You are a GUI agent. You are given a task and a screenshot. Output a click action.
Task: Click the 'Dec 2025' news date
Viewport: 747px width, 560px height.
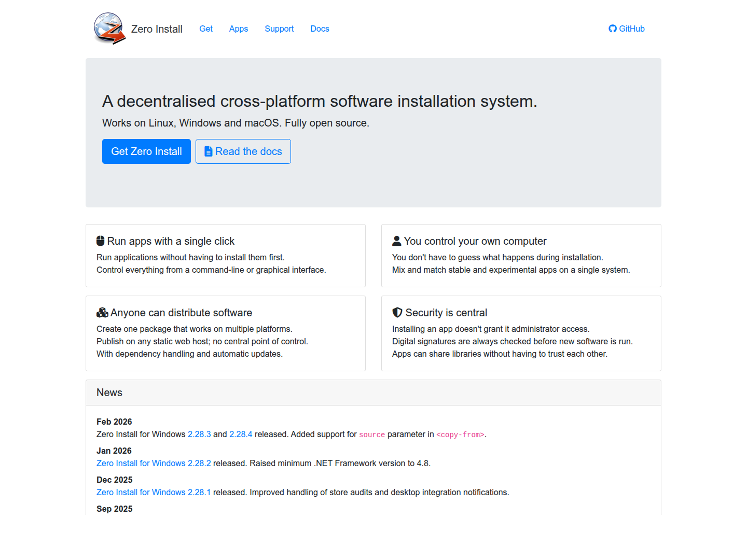tap(115, 480)
